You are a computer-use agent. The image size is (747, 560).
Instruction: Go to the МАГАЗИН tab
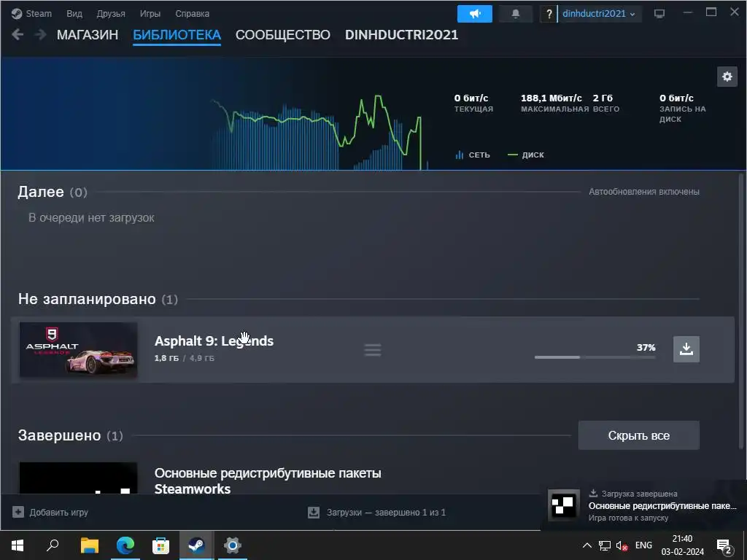(88, 35)
